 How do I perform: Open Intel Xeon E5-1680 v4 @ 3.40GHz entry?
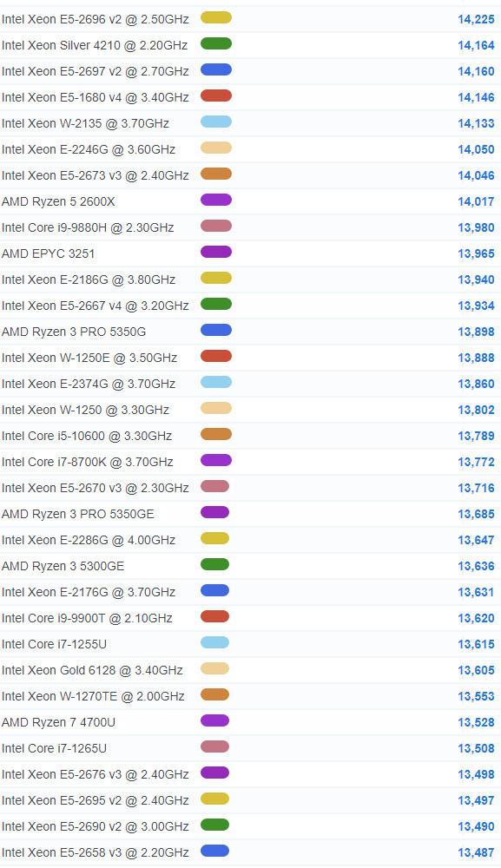96,97
